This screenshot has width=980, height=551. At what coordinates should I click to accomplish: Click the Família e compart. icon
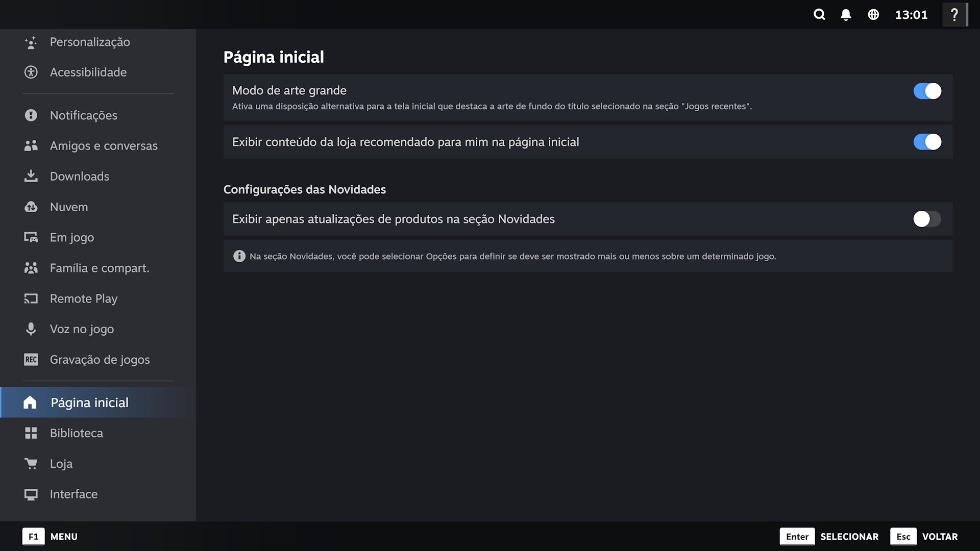point(31,268)
